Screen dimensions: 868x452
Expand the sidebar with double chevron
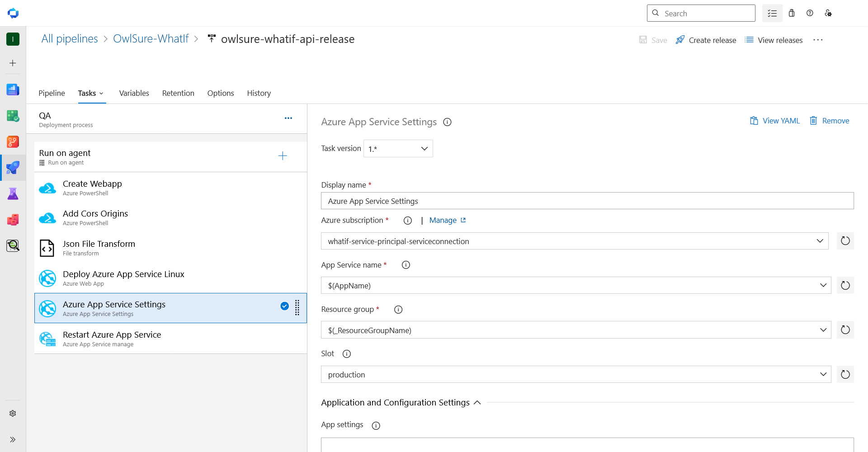point(13,439)
